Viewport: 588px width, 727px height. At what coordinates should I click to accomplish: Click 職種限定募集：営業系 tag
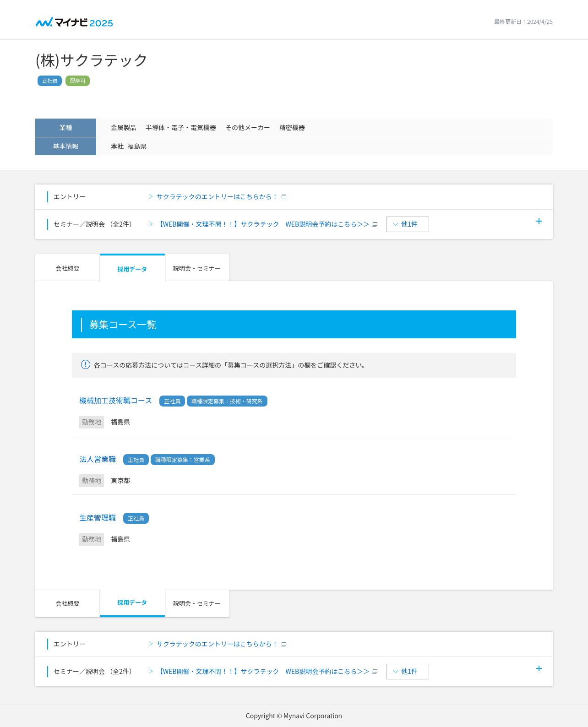tap(182, 460)
